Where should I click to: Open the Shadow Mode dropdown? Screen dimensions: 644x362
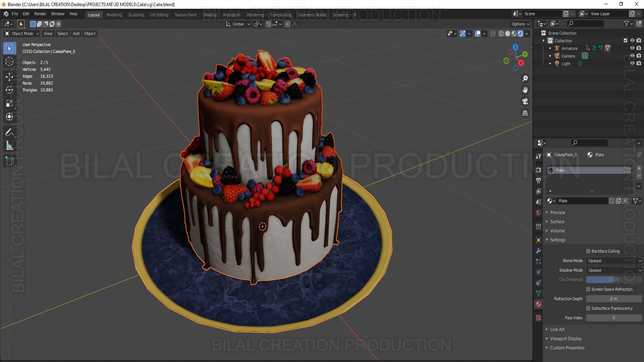[614, 270]
